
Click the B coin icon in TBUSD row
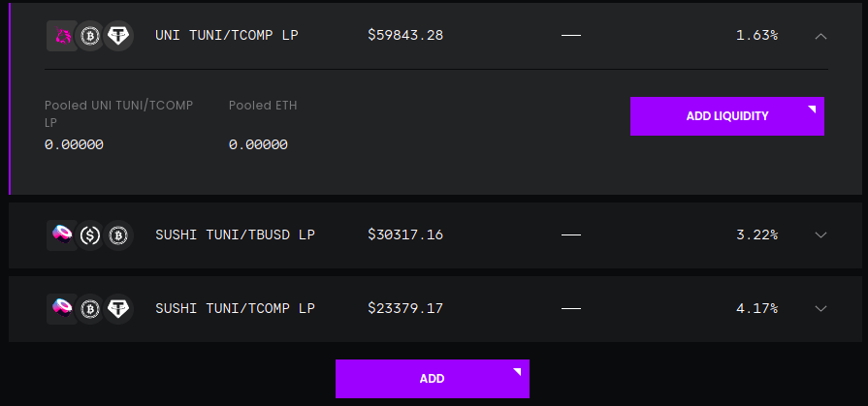click(118, 235)
